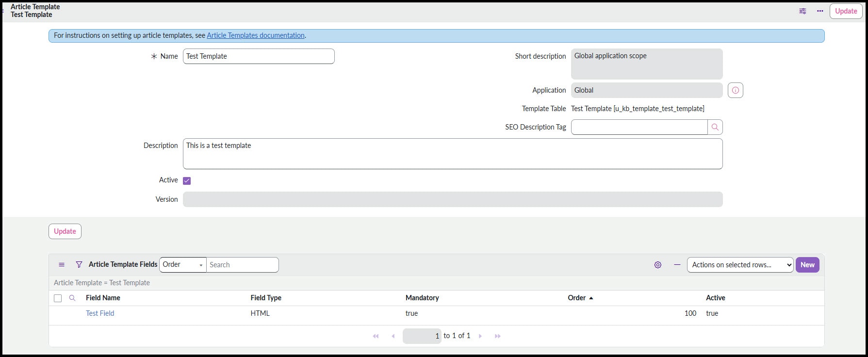Click into the Name input field
The width and height of the screenshot is (868, 357).
[x=259, y=56]
